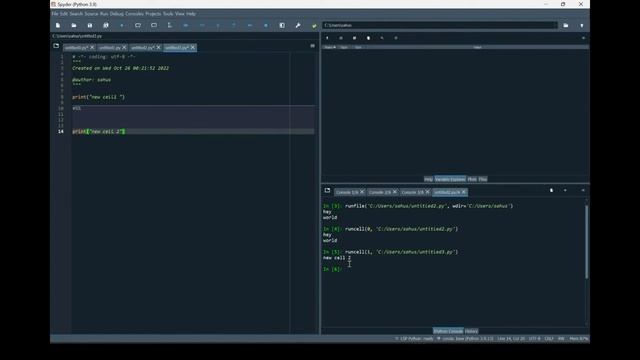Click the LSP Python ready status
Image resolution: width=640 pixels, height=360 pixels.
click(x=414, y=339)
